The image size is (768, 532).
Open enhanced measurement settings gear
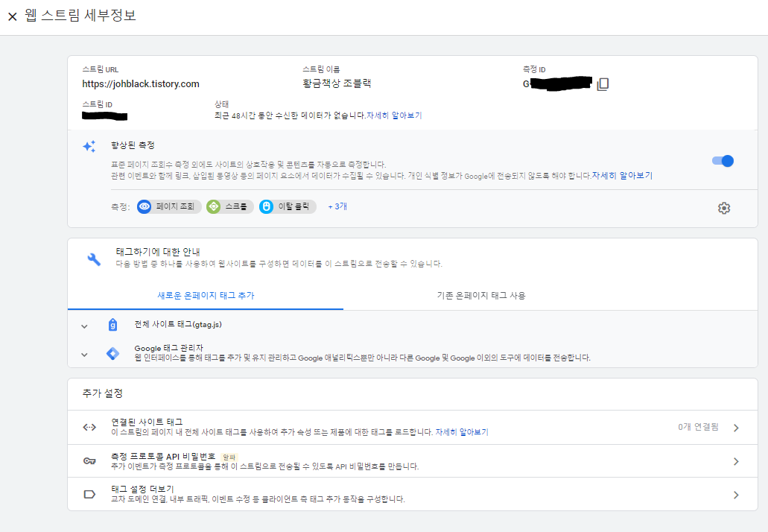click(x=724, y=208)
